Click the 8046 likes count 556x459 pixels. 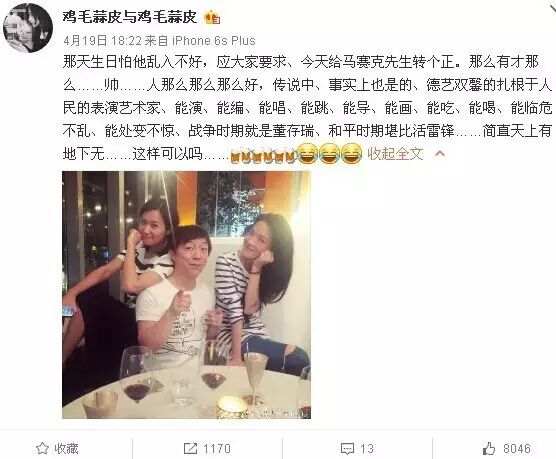[517, 449]
